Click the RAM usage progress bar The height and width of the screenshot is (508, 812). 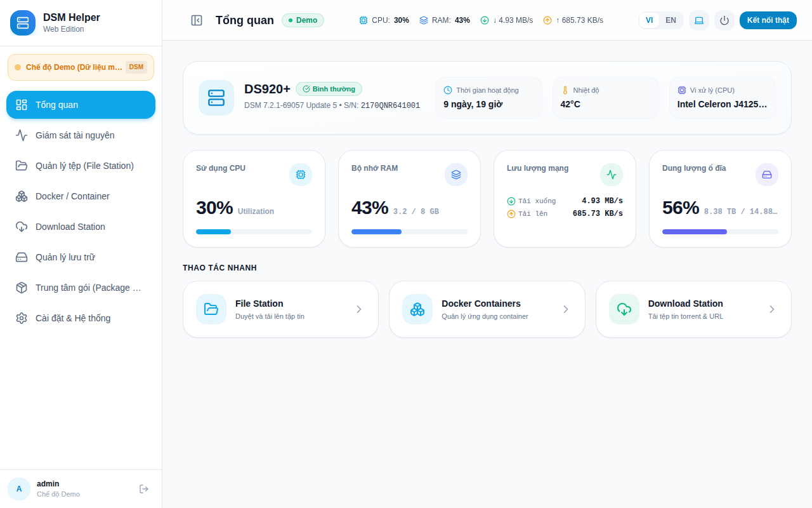409,232
